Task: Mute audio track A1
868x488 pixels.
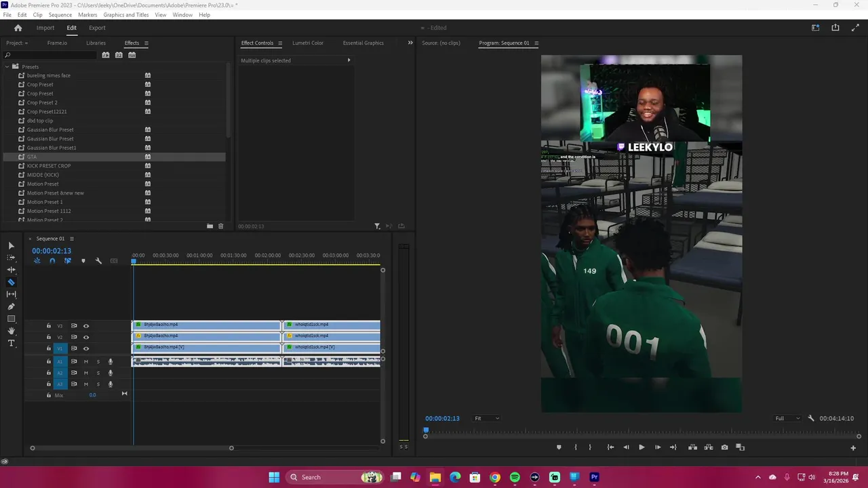Action: point(85,362)
